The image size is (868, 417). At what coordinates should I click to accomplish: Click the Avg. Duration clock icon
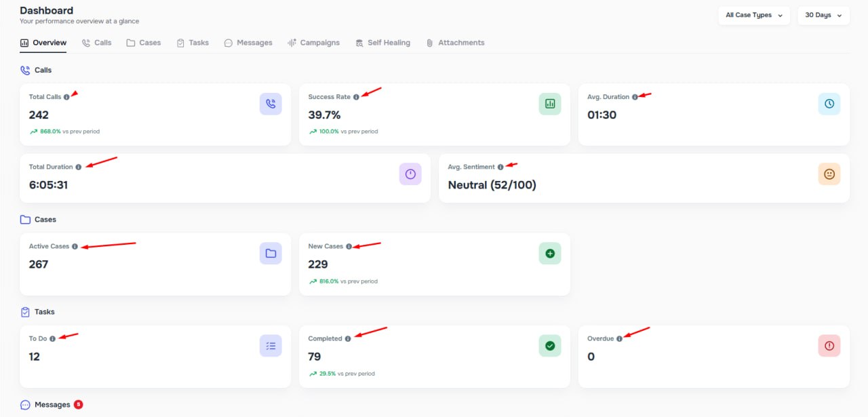coord(829,104)
